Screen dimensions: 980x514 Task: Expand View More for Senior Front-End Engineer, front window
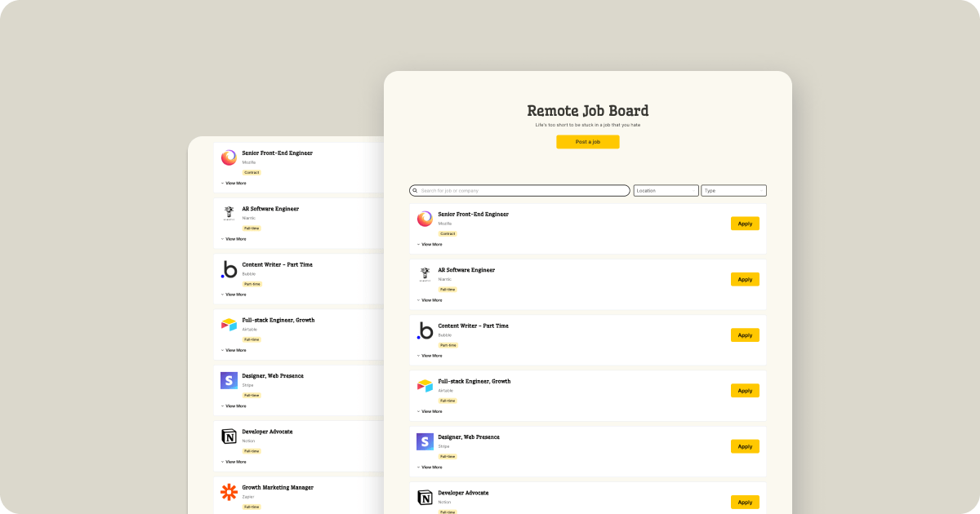click(x=430, y=244)
